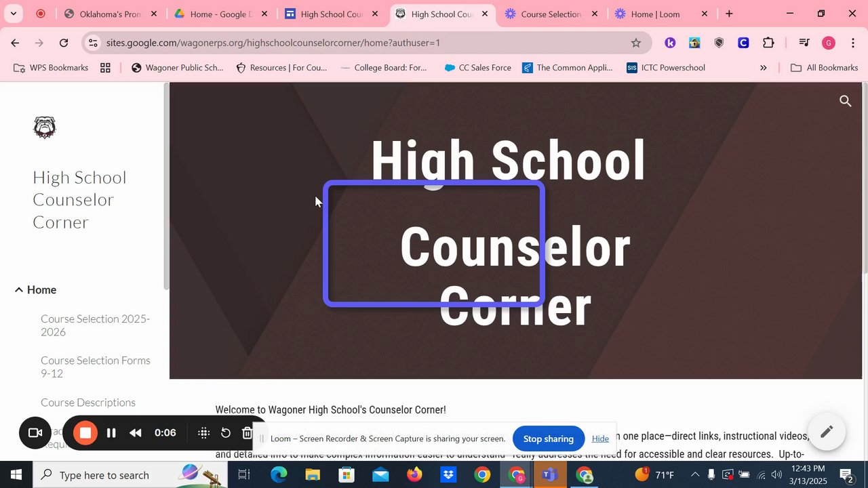Open The Common Application bookmark
The image size is (868, 488).
[568, 68]
